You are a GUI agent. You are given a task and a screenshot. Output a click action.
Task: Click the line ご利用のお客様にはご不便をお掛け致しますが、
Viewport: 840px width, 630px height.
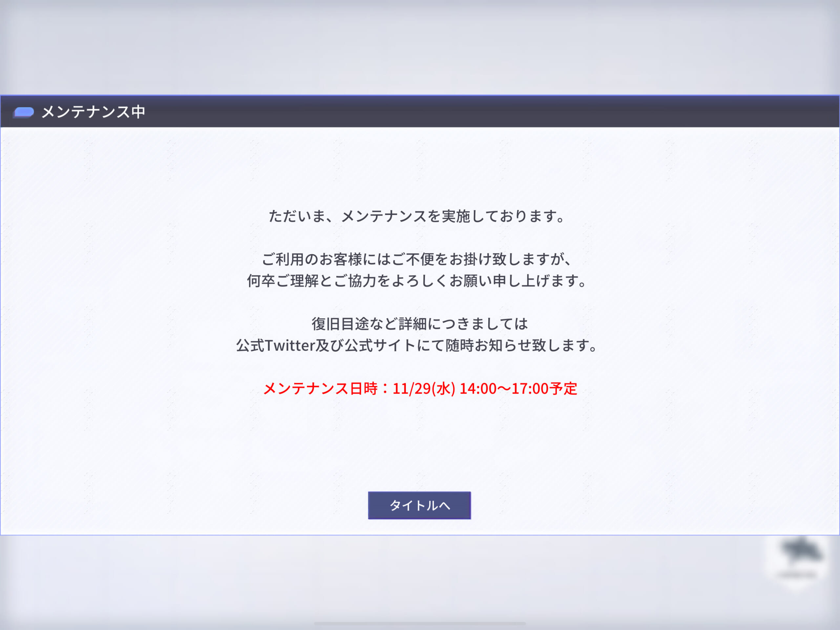pos(417,259)
